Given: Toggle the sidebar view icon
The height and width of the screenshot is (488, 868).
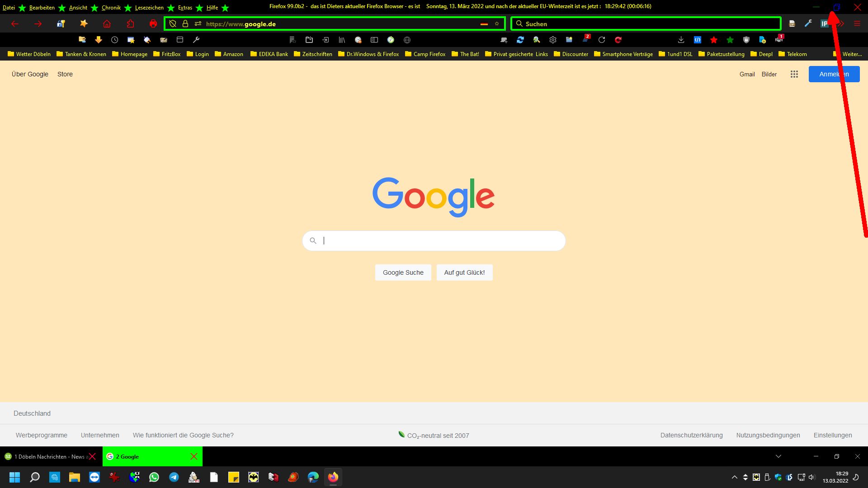Looking at the screenshot, I should 374,40.
